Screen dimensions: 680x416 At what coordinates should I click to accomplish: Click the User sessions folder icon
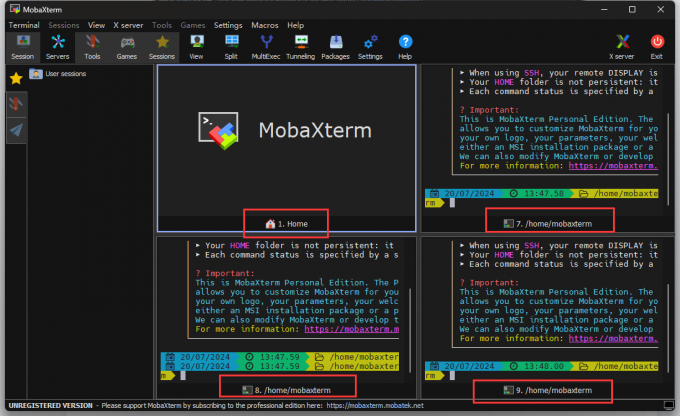tap(36, 74)
